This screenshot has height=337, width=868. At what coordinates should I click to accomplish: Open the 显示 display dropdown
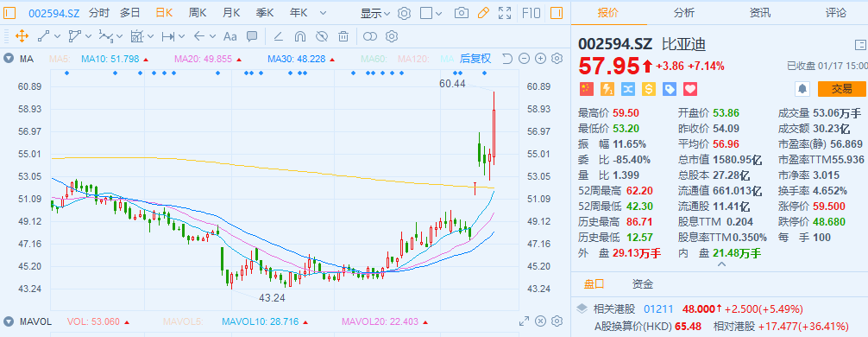coord(375,13)
